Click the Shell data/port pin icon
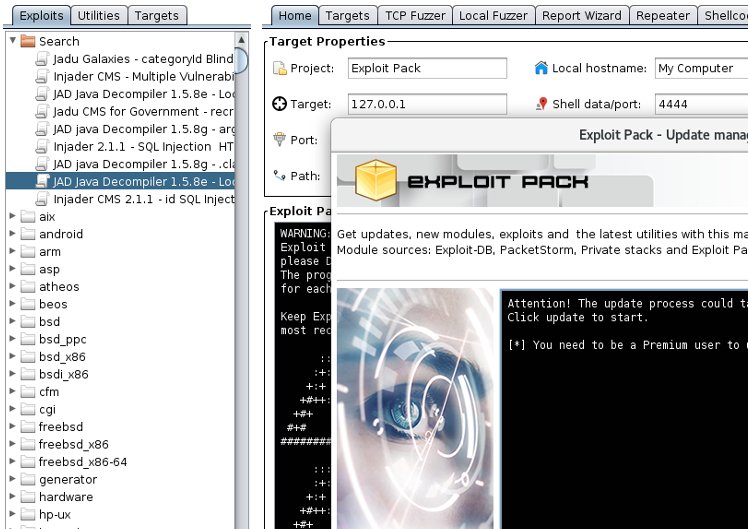 tap(541, 104)
